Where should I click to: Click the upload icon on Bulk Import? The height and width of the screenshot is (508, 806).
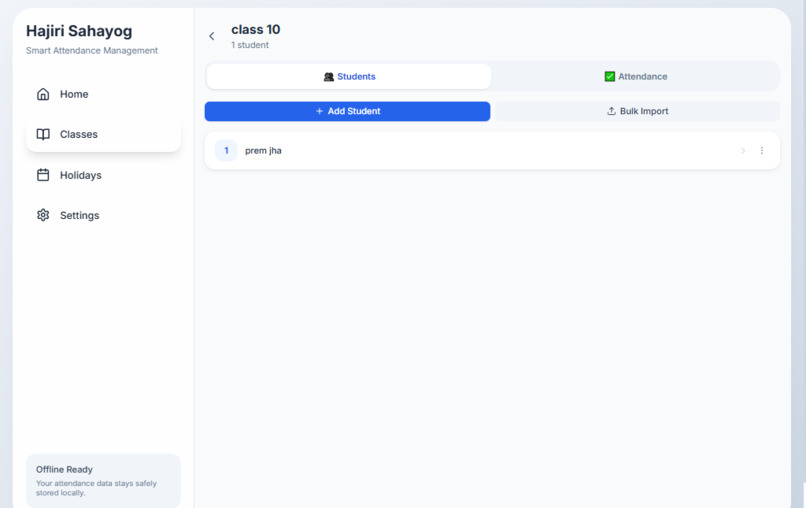[x=611, y=111]
